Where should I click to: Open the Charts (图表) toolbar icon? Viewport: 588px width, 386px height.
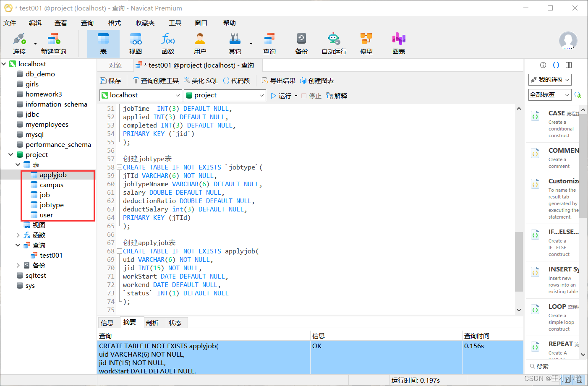[x=399, y=44]
